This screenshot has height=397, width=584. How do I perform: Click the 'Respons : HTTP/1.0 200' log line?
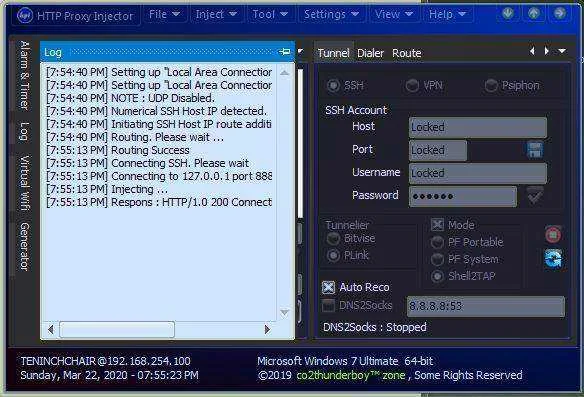pos(159,202)
